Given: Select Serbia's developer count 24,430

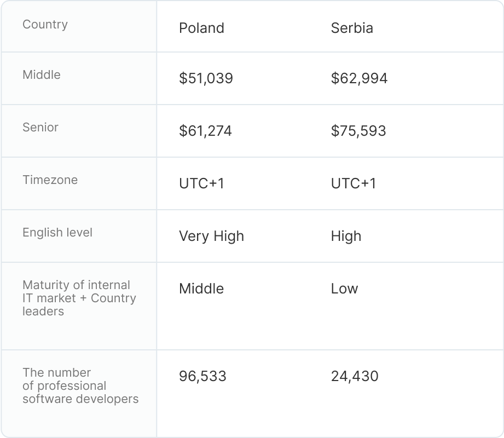Looking at the screenshot, I should 355,376.
